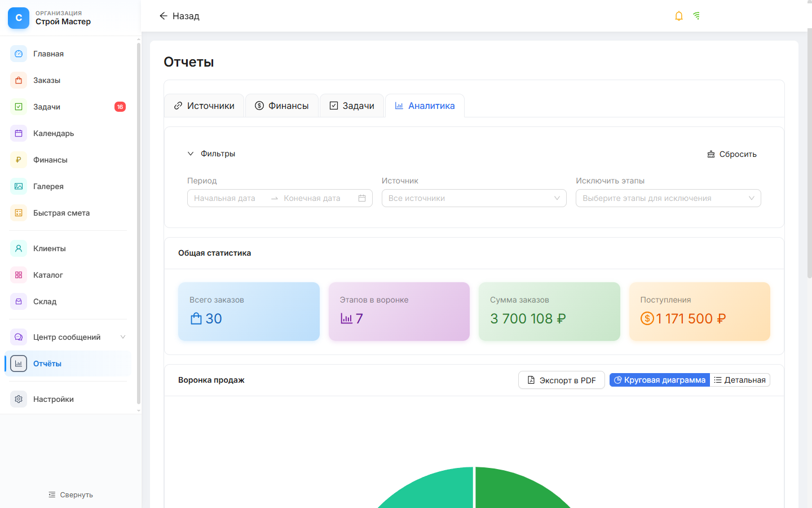The width and height of the screenshot is (812, 508).
Task: Click the green connection status icon
Action: (697, 16)
